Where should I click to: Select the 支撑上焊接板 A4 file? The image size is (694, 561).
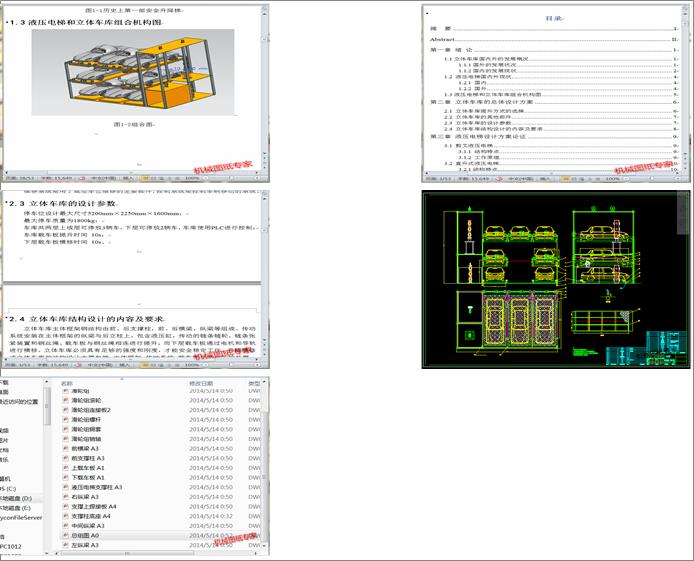[94, 506]
